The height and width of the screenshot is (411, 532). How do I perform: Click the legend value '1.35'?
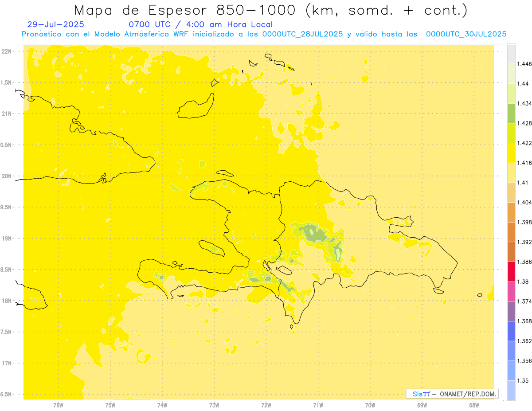tap(523, 381)
